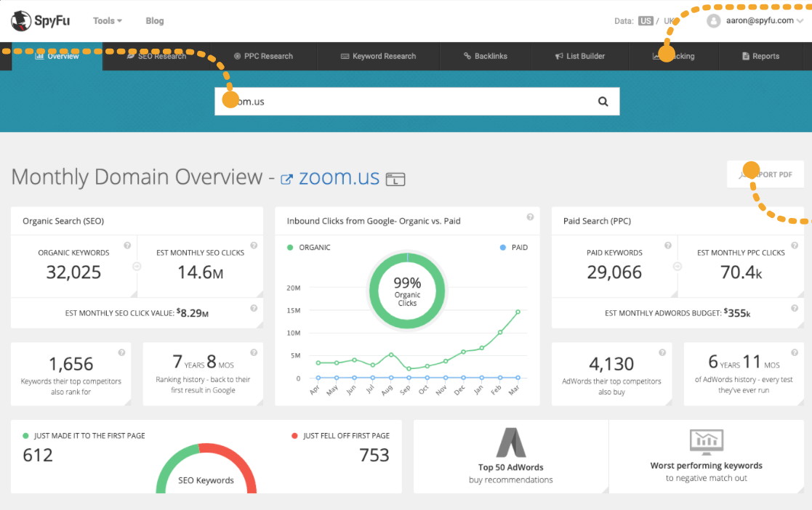Open the 29,066 paid keywords value
Screen dimensions: 812x510
coord(614,272)
